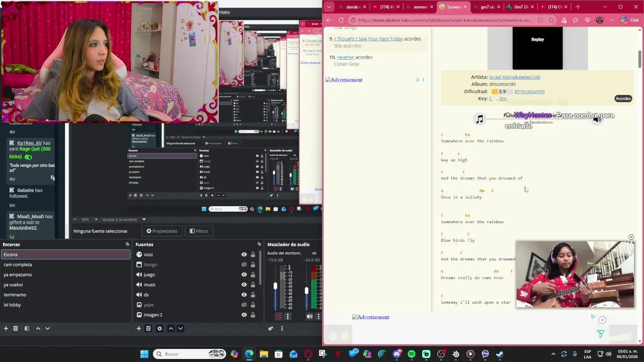Replay the video at the top of the page
Viewport: 644px width, 362px height.
(537, 39)
